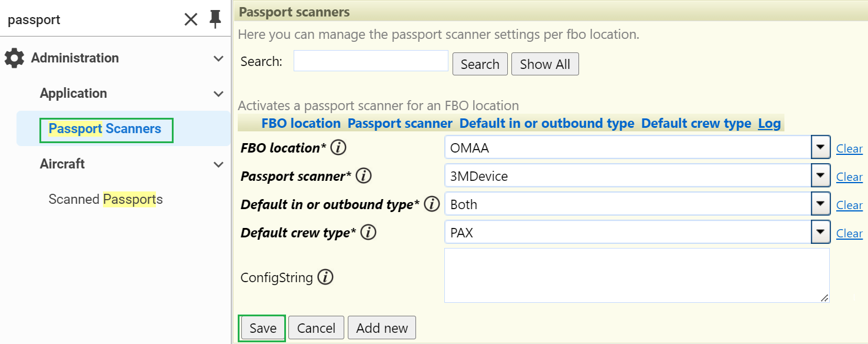Open the Log column link
Viewport: 868px width, 344px height.
tap(769, 123)
